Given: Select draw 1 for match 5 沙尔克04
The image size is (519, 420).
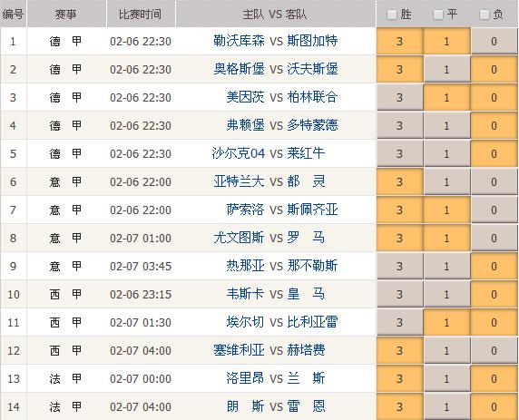Looking at the screenshot, I should click(446, 153).
